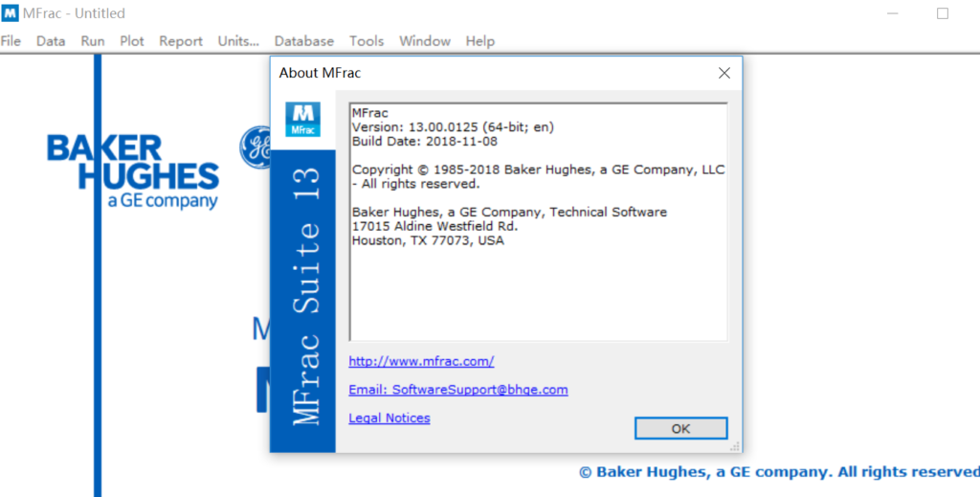This screenshot has width=980, height=497.
Task: Minimize the MFrac main window
Action: tap(893, 13)
